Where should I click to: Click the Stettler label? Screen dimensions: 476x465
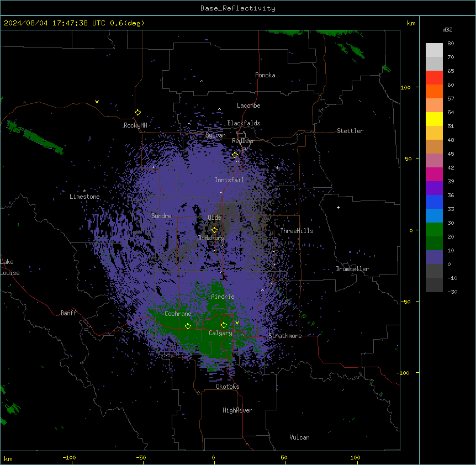pyautogui.click(x=350, y=131)
